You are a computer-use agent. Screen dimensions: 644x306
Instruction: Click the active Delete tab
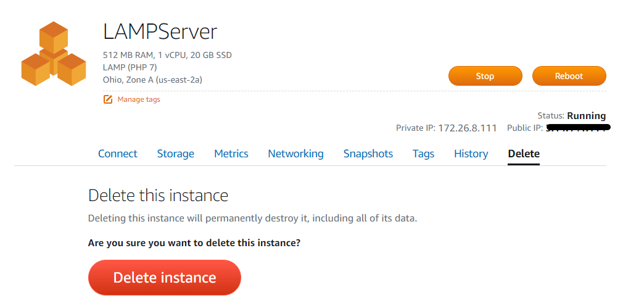(524, 154)
